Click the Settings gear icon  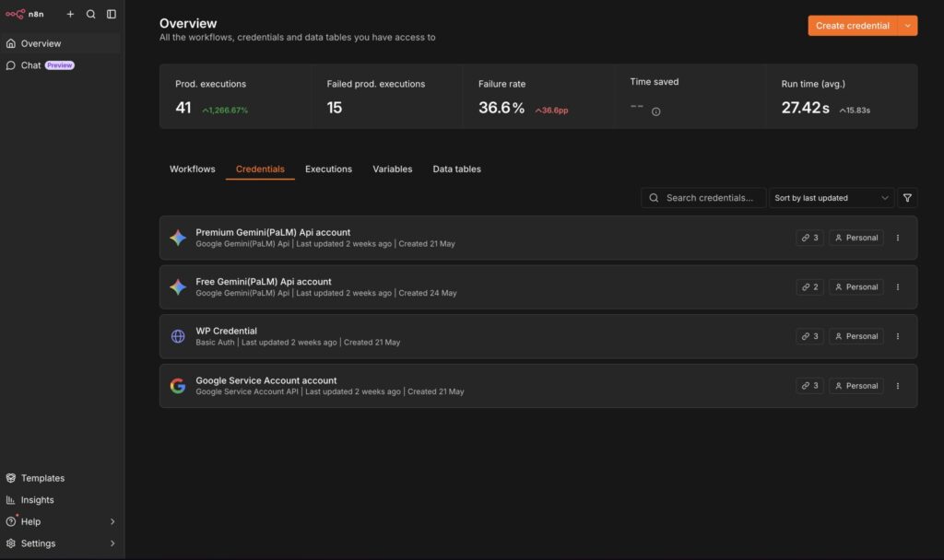coord(11,543)
